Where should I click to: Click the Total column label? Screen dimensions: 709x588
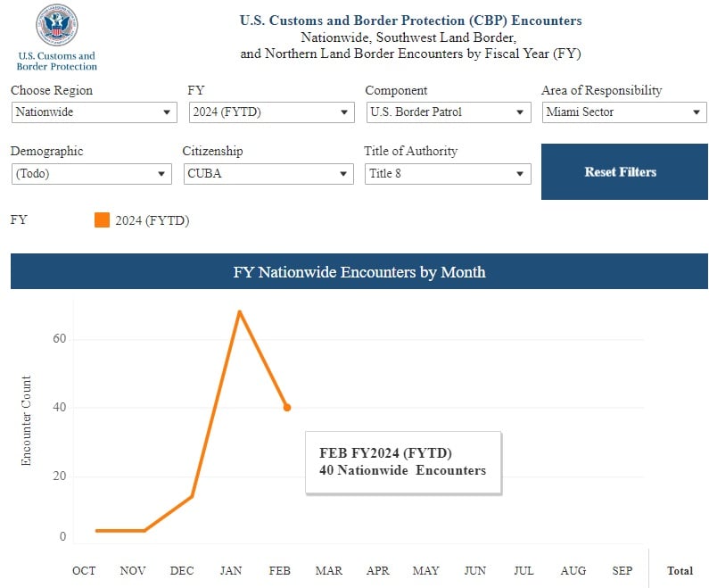[x=680, y=571]
